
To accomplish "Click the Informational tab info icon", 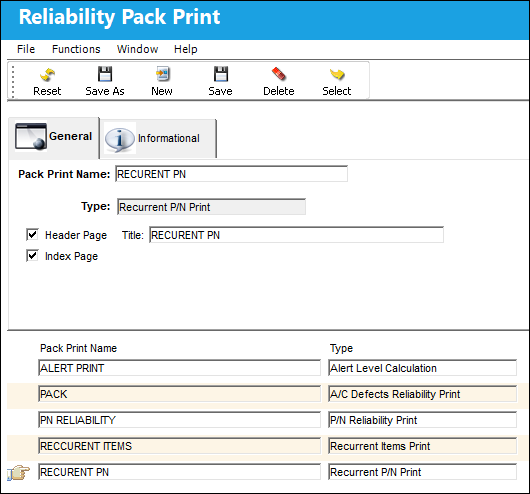I will coord(119,139).
